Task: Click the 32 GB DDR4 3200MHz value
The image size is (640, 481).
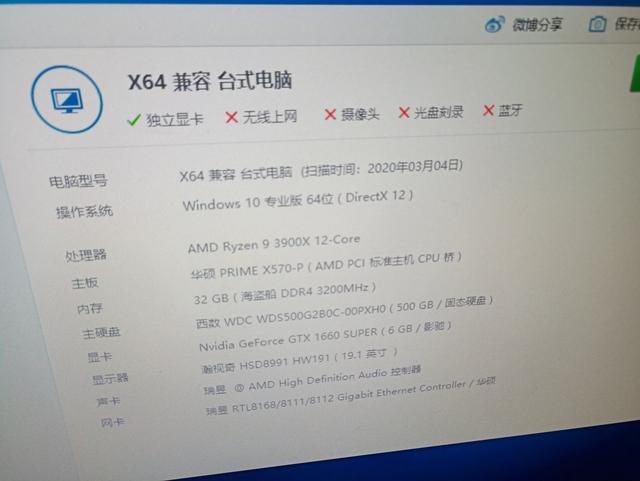Action: [285, 294]
